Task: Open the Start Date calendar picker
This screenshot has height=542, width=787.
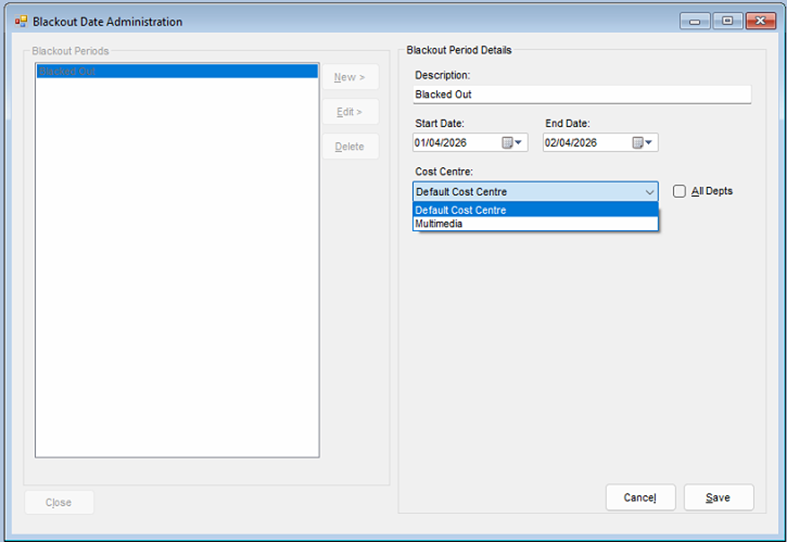Action: point(512,143)
